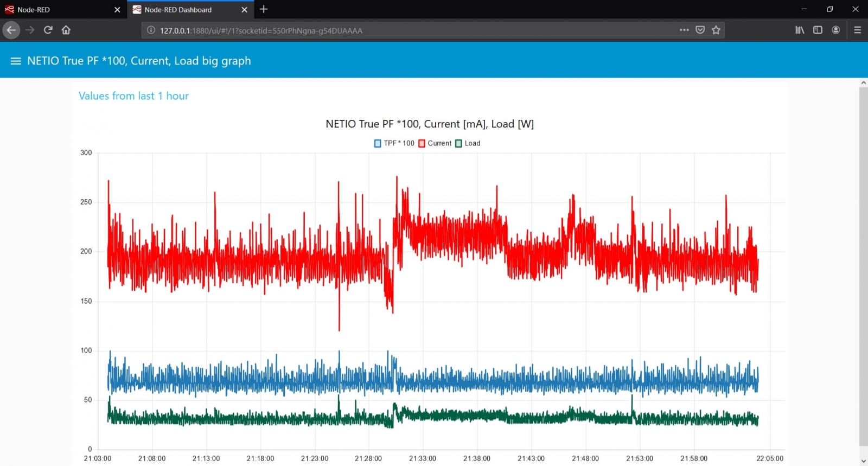Image resolution: width=868 pixels, height=466 pixels.
Task: Click the 21:33:00 x-axis label
Action: click(423, 458)
